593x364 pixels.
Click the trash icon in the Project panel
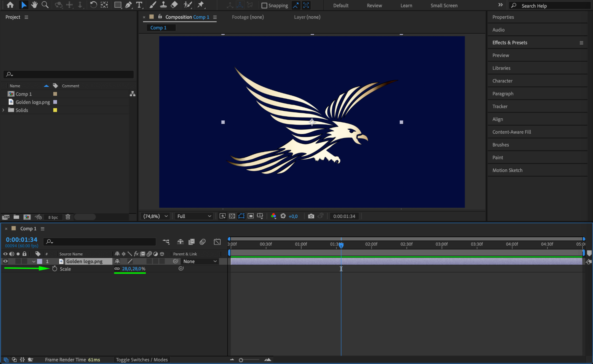click(x=68, y=217)
